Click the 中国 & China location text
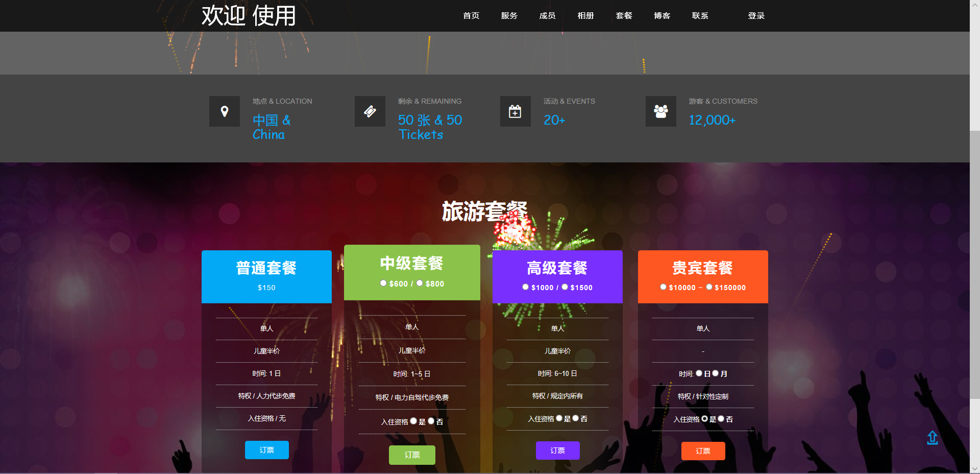980x474 pixels. [x=272, y=127]
